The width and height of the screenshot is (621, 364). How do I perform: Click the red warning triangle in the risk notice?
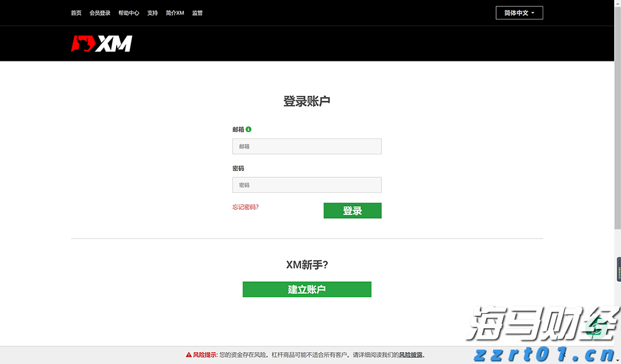(188, 354)
